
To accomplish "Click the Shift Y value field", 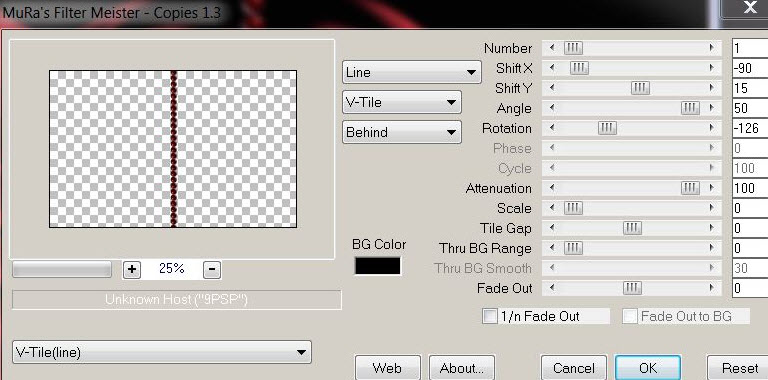I will point(750,88).
